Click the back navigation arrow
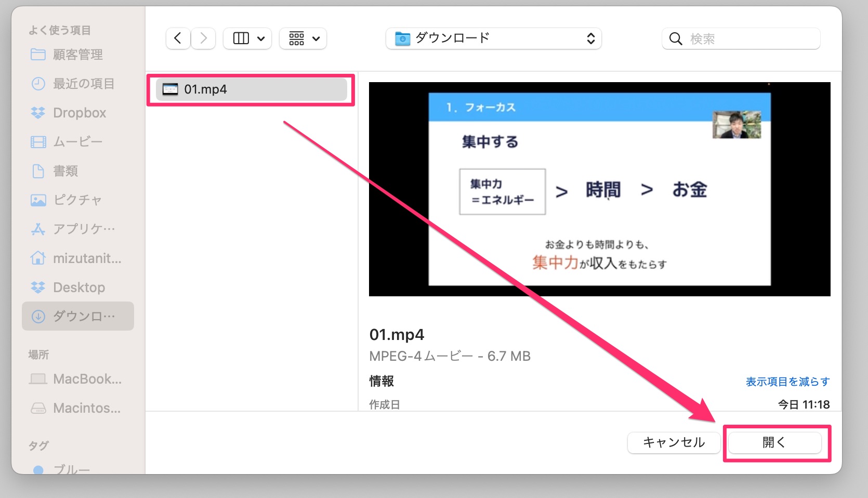 [178, 38]
